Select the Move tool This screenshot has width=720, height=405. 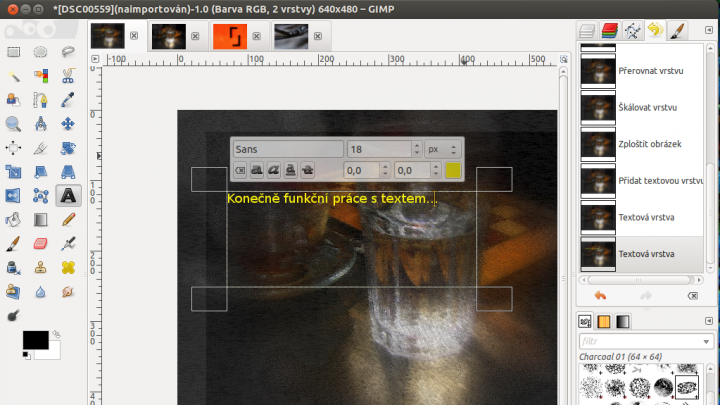click(68, 124)
